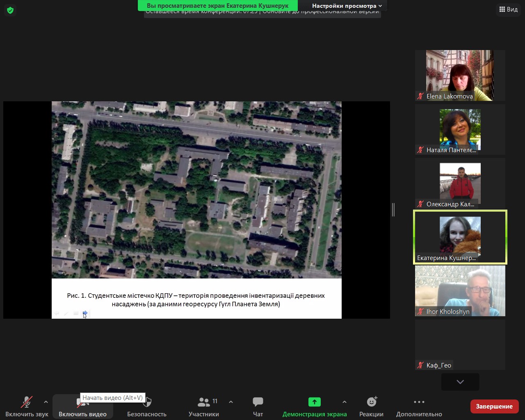
Task: Toggle the Включить видео button
Action: (x=82, y=406)
